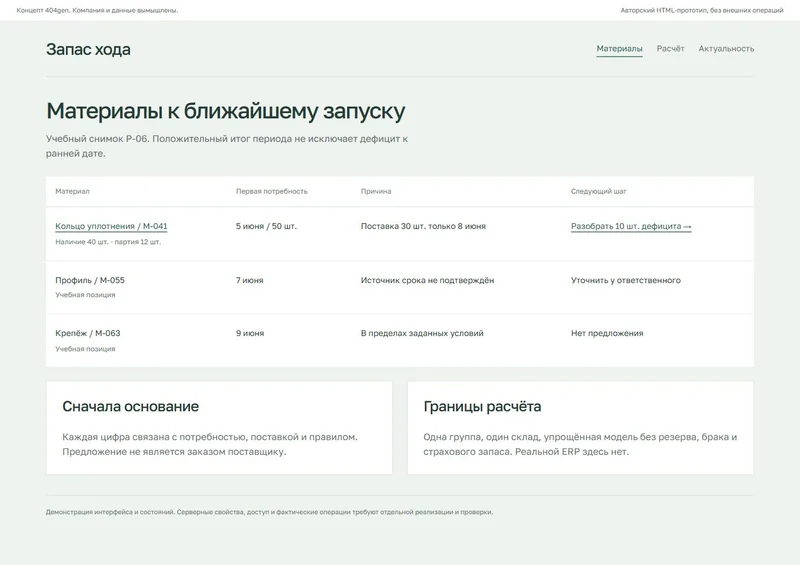
Task: Click the Одна группа, один склад paragraph
Action: pos(580,444)
